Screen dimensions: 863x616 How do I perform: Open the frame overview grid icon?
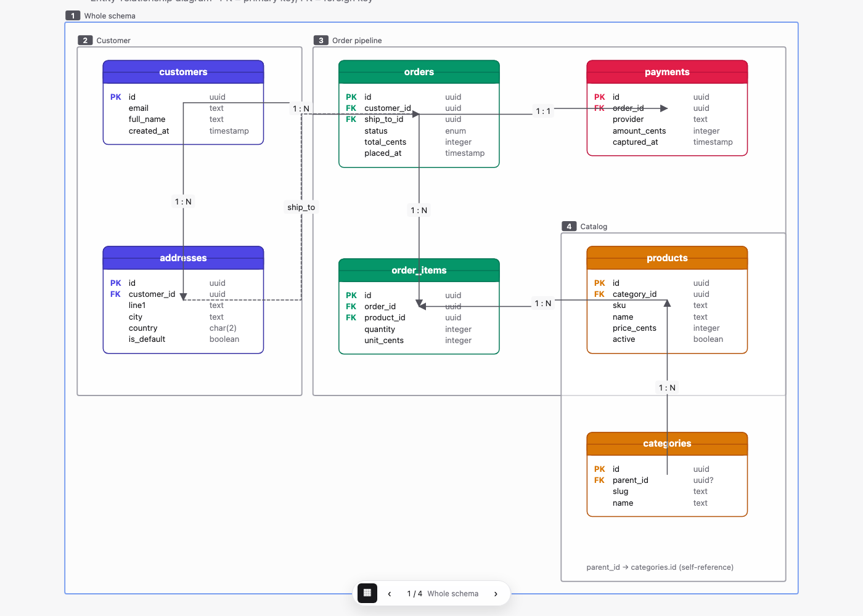pyautogui.click(x=367, y=593)
